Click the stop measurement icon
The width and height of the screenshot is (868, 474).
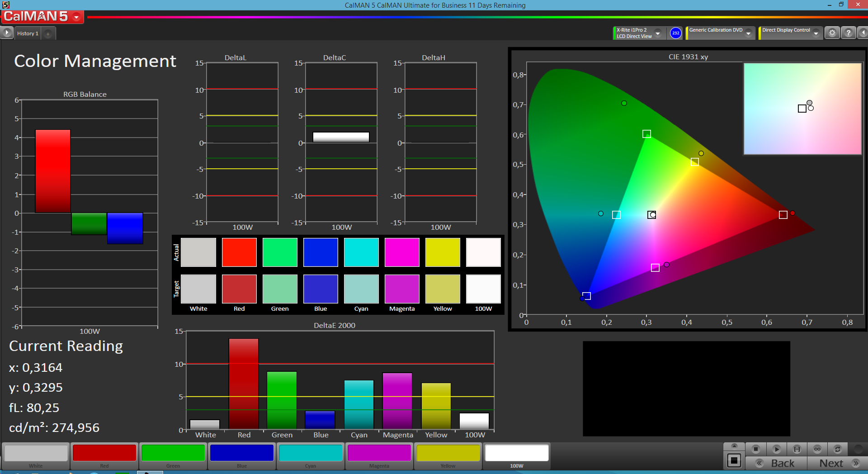(x=755, y=449)
